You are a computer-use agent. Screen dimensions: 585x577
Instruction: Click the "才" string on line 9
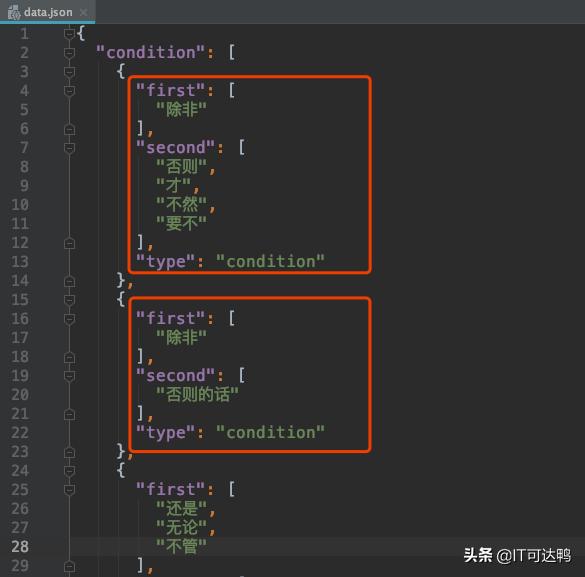pyautogui.click(x=173, y=185)
